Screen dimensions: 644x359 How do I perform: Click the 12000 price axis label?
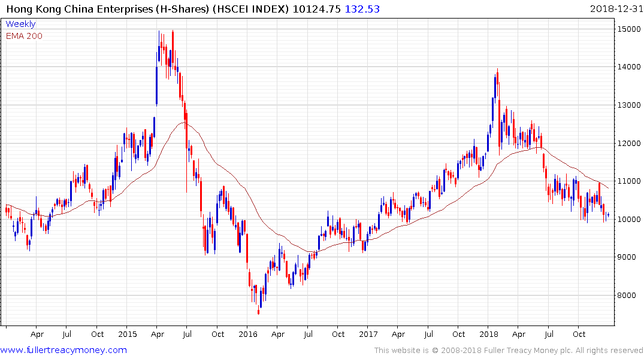[628, 144]
